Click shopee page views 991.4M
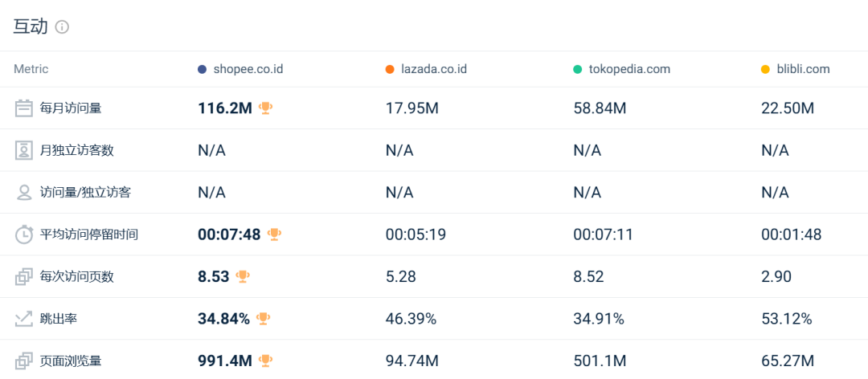The image size is (868, 379). [225, 361]
